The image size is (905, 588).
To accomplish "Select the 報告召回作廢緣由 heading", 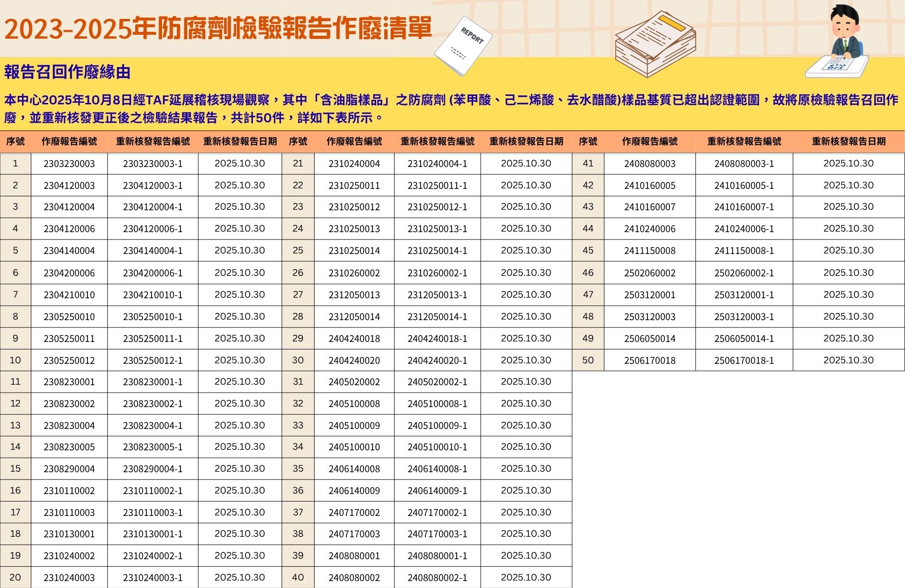I will coord(67,72).
